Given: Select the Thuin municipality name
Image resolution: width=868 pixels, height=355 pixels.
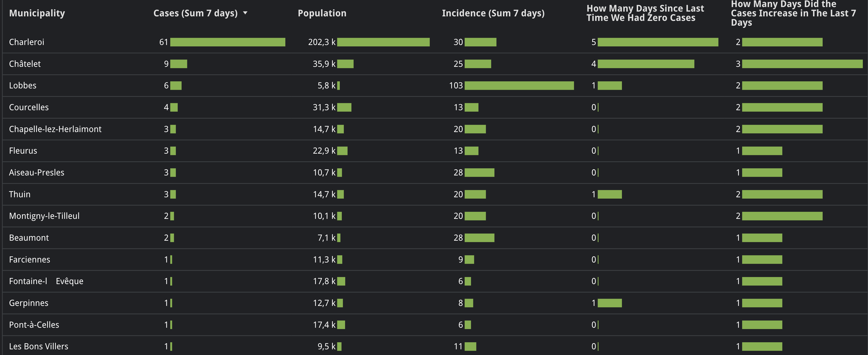Looking at the screenshot, I should tap(20, 194).
